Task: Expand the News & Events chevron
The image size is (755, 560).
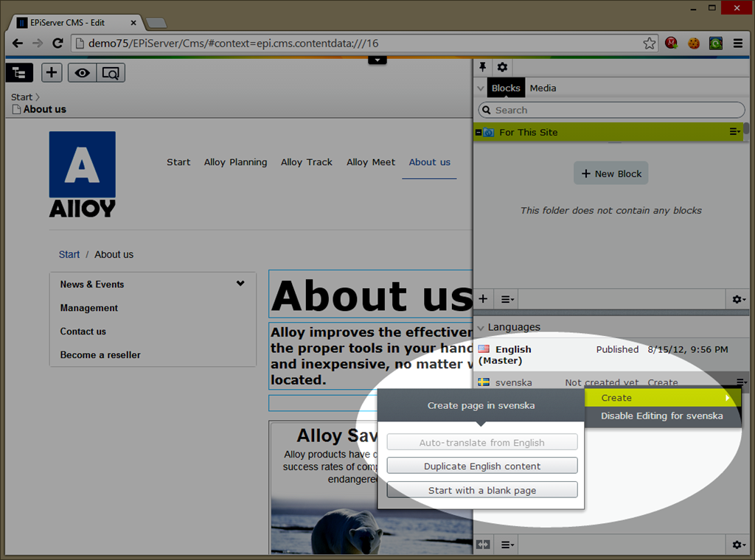Action: pyautogui.click(x=240, y=284)
